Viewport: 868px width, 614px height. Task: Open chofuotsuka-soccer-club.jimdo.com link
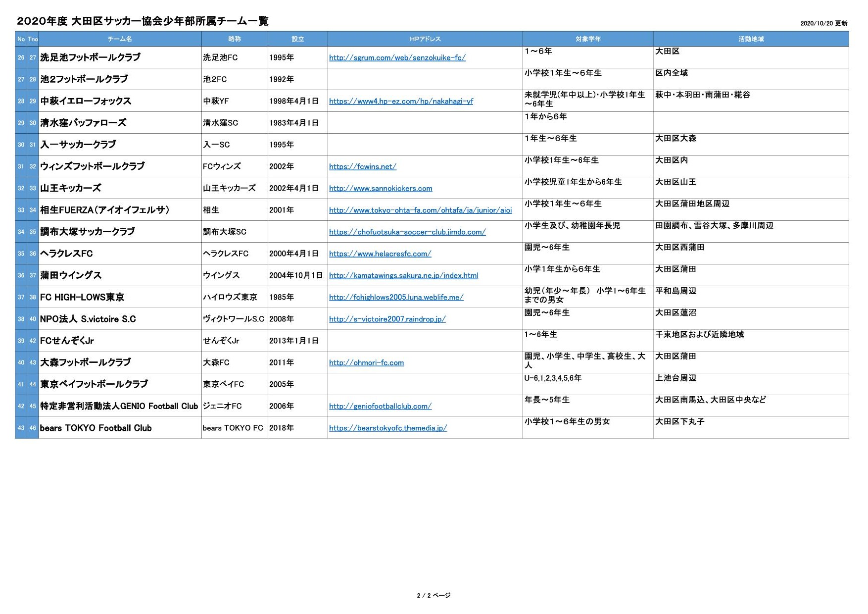407,232
